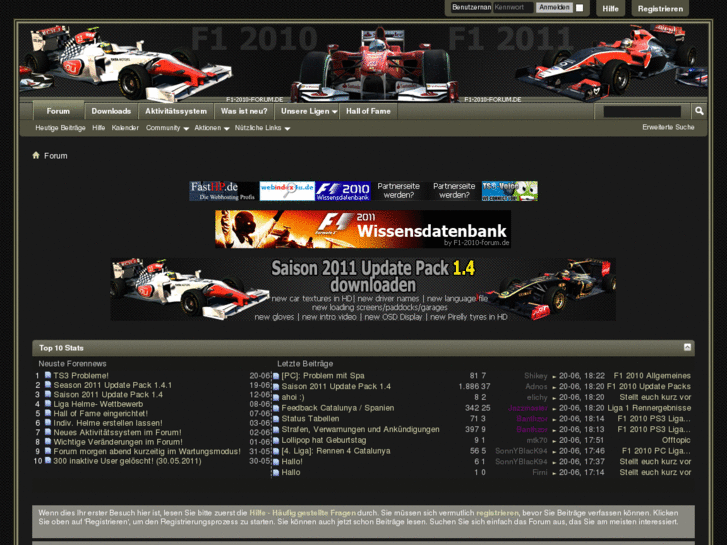Click post icon beside 300 inaktive User gelöscht!

[x=48, y=461]
